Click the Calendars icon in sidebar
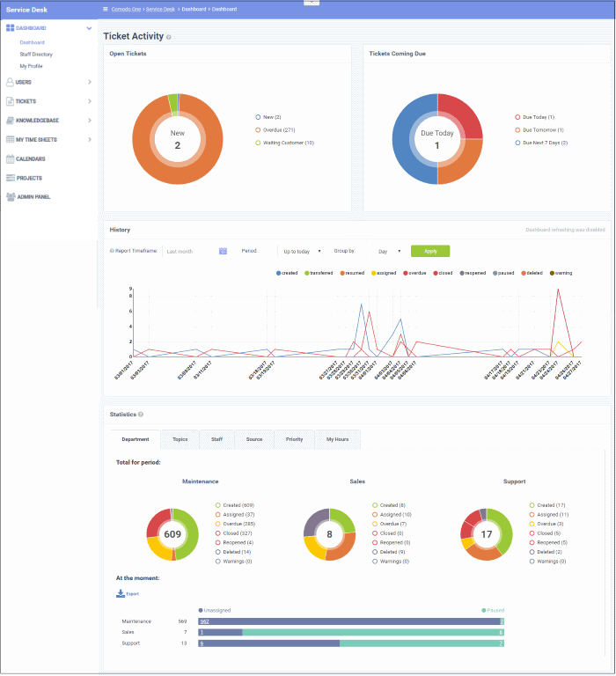Image resolution: width=616 pixels, height=676 pixels. [10, 158]
